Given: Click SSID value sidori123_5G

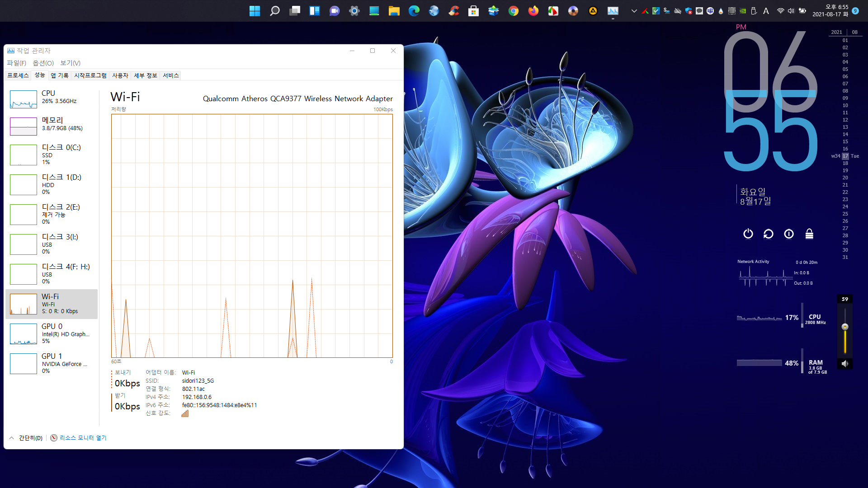Looking at the screenshot, I should (x=198, y=381).
